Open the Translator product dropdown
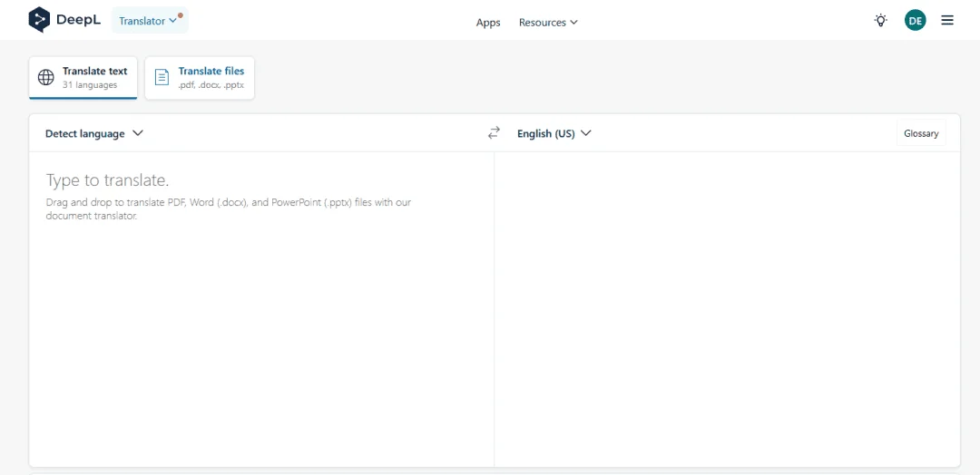This screenshot has height=475, width=980. click(x=150, y=21)
